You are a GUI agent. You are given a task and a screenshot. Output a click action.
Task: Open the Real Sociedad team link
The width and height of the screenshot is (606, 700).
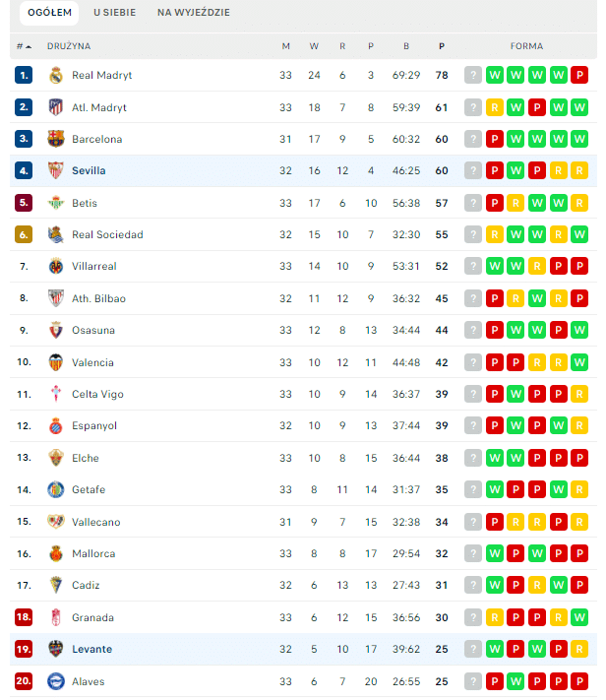(x=107, y=235)
